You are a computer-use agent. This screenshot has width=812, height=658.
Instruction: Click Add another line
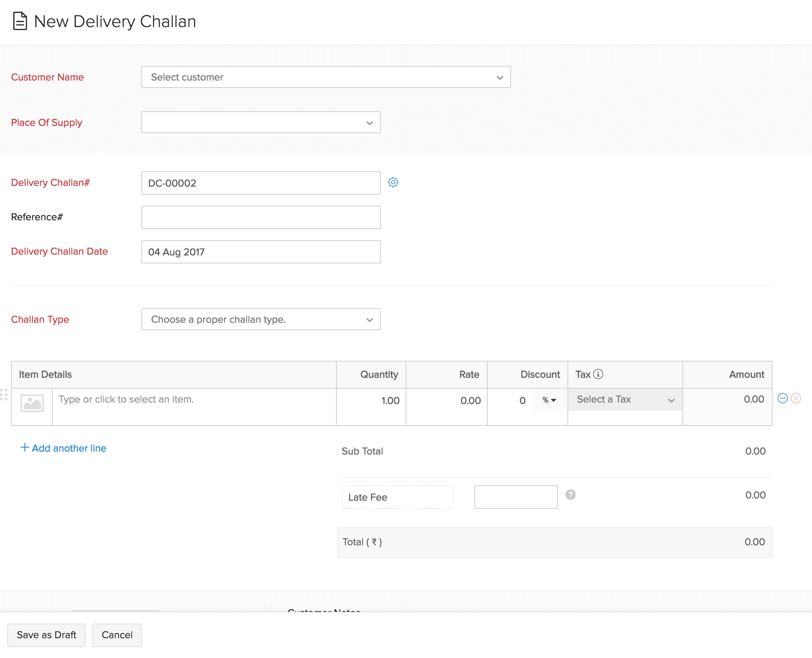pos(63,448)
